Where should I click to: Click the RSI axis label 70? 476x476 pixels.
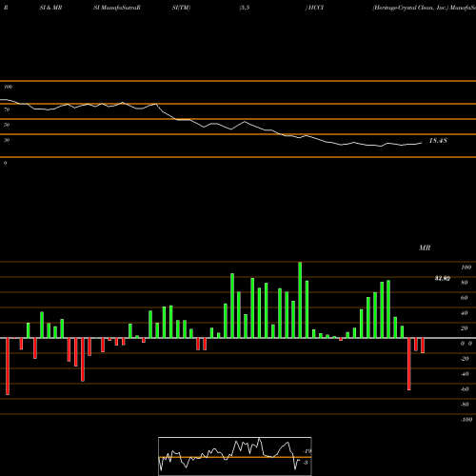click(x=7, y=109)
